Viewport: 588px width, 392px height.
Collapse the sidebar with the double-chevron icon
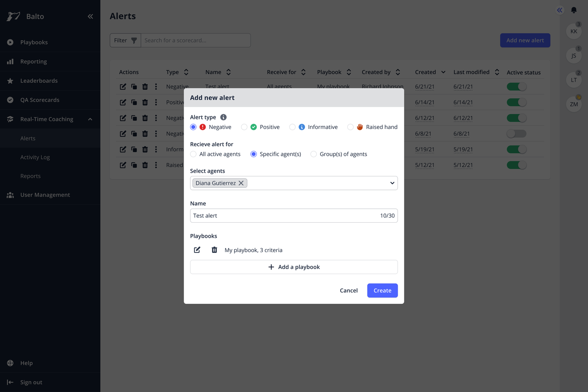[90, 16]
